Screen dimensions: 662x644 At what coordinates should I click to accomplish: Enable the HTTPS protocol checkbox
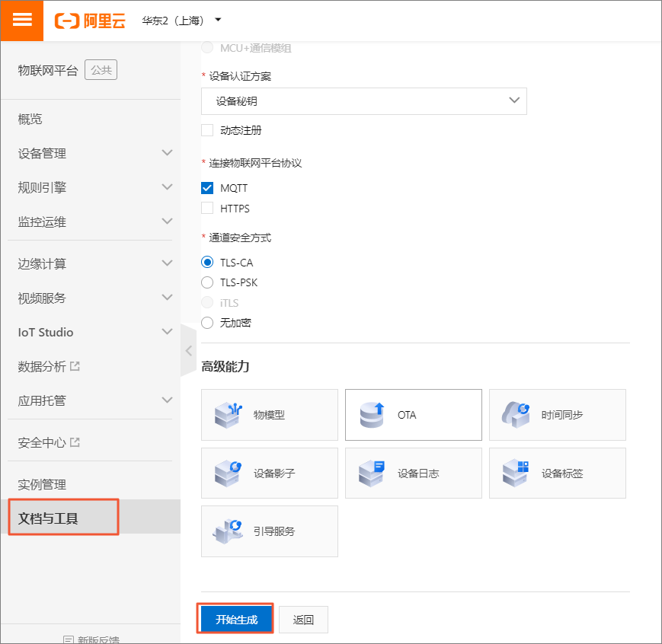coord(206,208)
